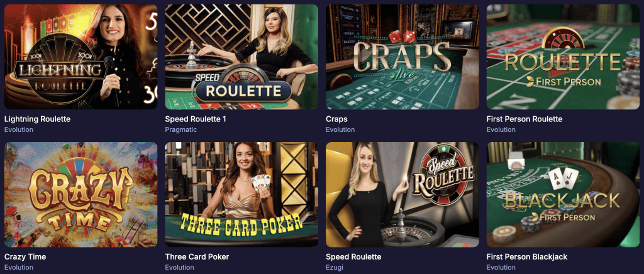644x274 pixels.
Task: Click the Evolution label under Lightning Roulette
Action: [x=18, y=129]
